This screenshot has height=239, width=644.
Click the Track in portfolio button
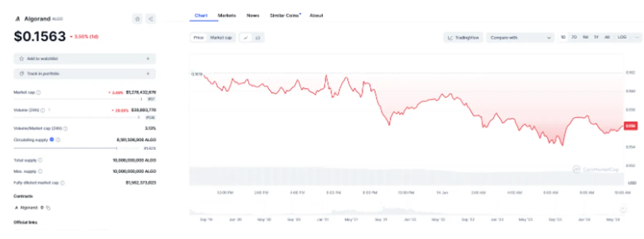click(x=85, y=74)
